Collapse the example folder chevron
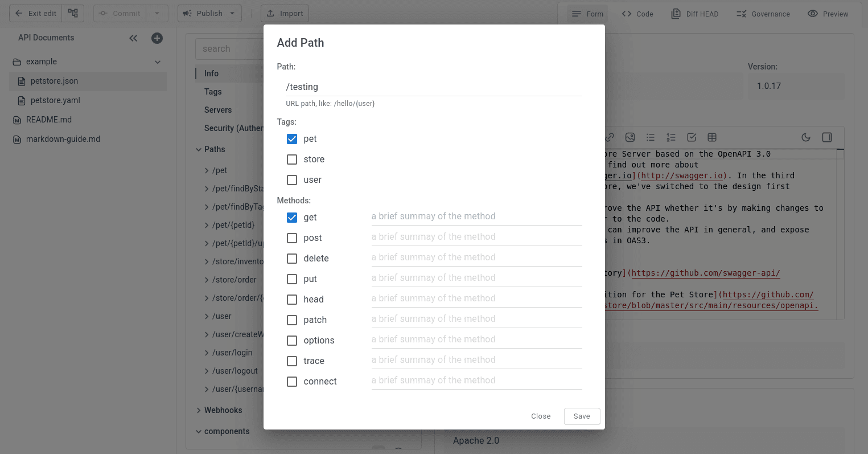868x454 pixels. [158, 62]
